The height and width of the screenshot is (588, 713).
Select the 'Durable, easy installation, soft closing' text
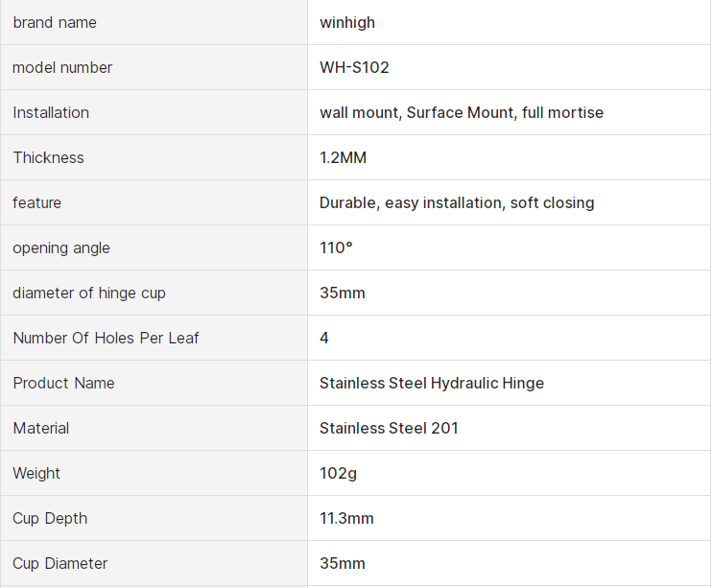(457, 202)
